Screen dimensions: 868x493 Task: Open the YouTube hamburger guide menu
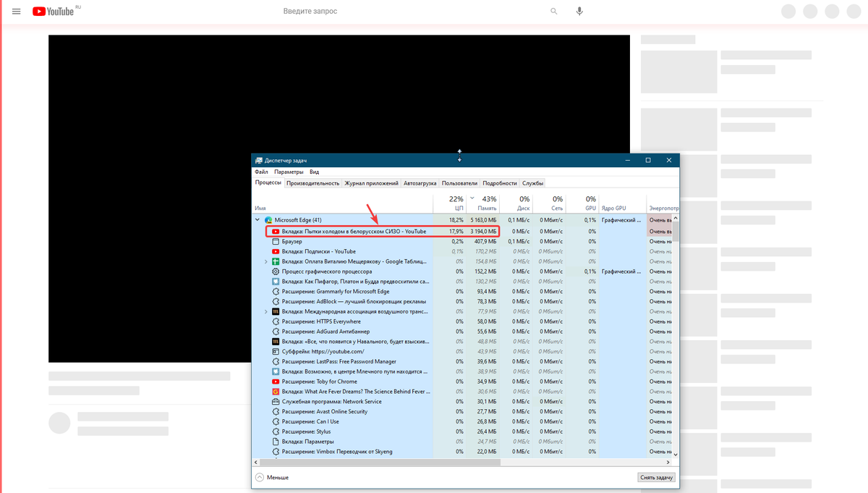coord(16,12)
